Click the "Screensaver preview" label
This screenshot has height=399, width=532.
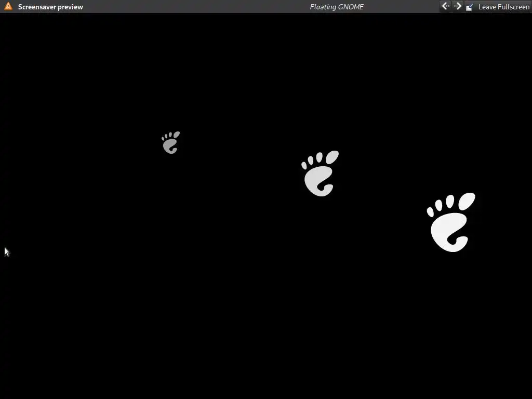50,7
